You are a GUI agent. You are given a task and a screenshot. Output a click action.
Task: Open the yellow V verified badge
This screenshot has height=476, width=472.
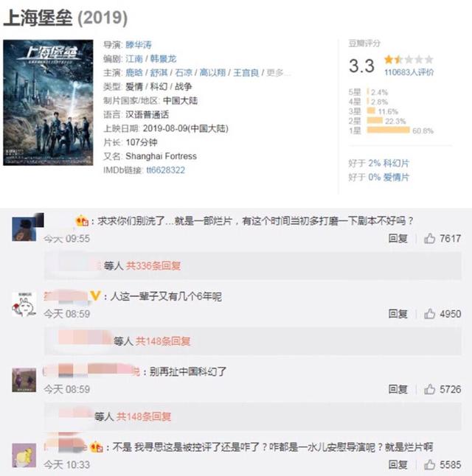95,295
